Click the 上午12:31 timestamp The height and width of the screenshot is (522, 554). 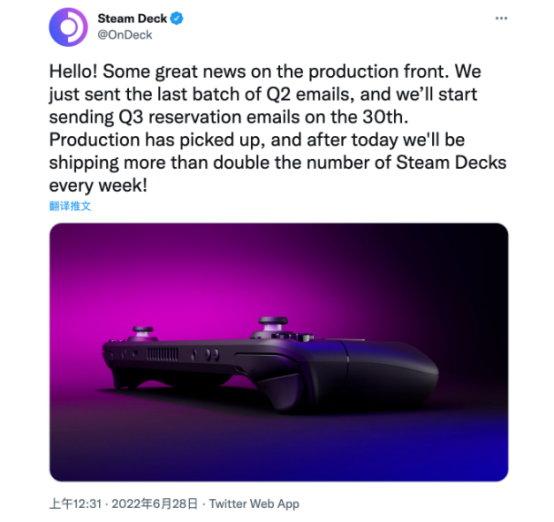[76, 504]
